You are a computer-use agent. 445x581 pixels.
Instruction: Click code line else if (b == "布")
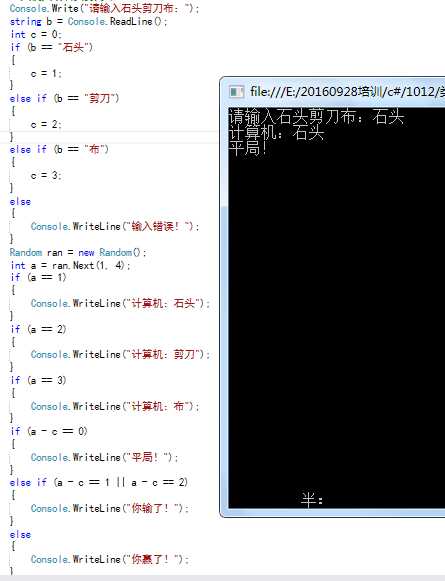[59, 149]
